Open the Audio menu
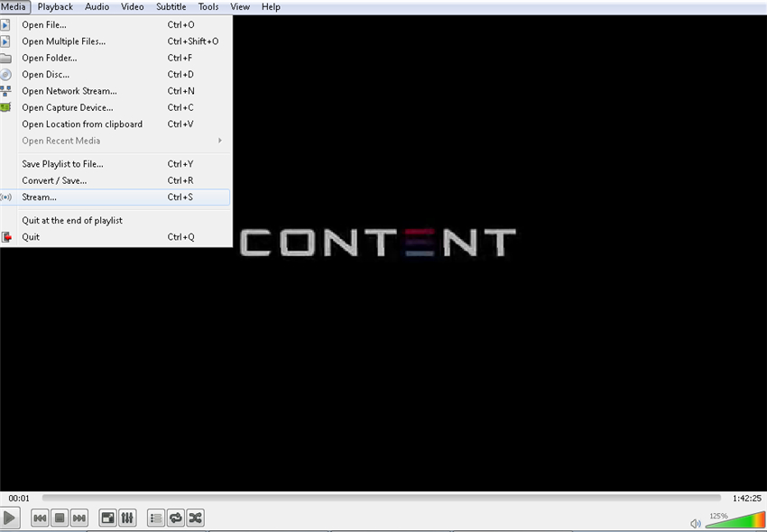The width and height of the screenshot is (767, 532). tap(97, 7)
